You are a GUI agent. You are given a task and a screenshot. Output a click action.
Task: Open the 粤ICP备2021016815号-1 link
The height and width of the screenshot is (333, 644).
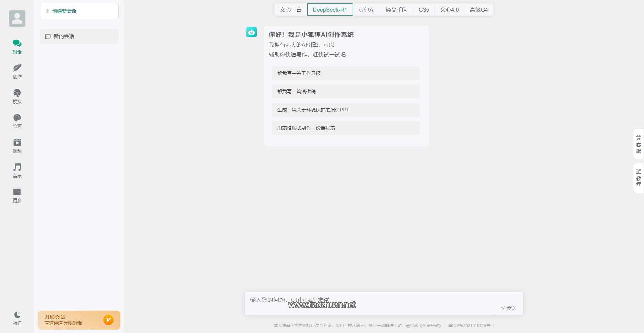(471, 326)
